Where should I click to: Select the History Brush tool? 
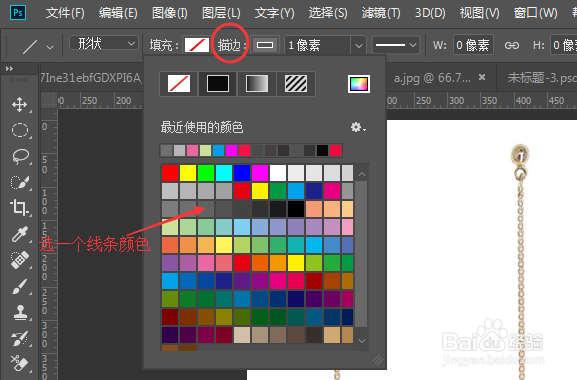(x=19, y=338)
